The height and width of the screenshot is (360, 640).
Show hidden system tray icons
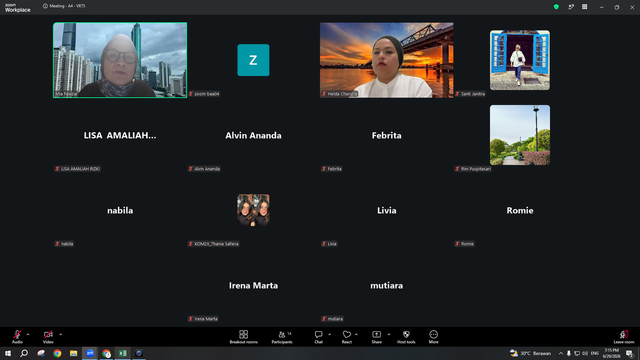[x=561, y=353]
